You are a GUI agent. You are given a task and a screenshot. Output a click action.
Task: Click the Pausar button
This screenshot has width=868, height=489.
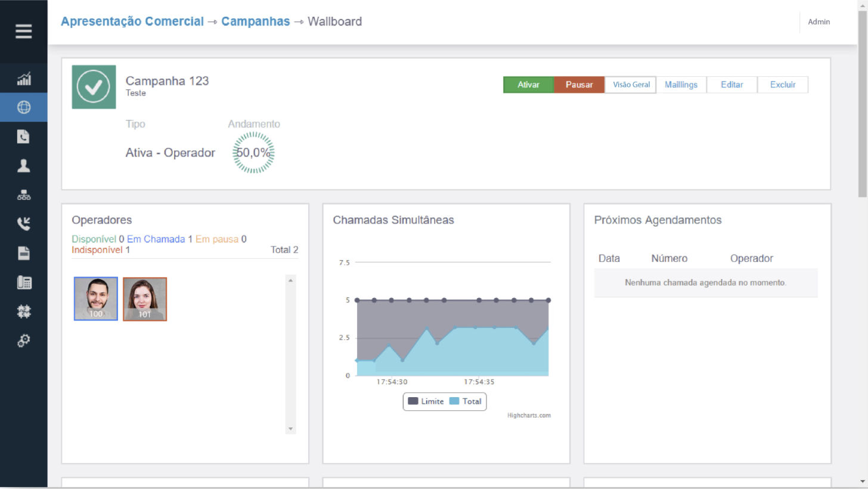coord(579,85)
